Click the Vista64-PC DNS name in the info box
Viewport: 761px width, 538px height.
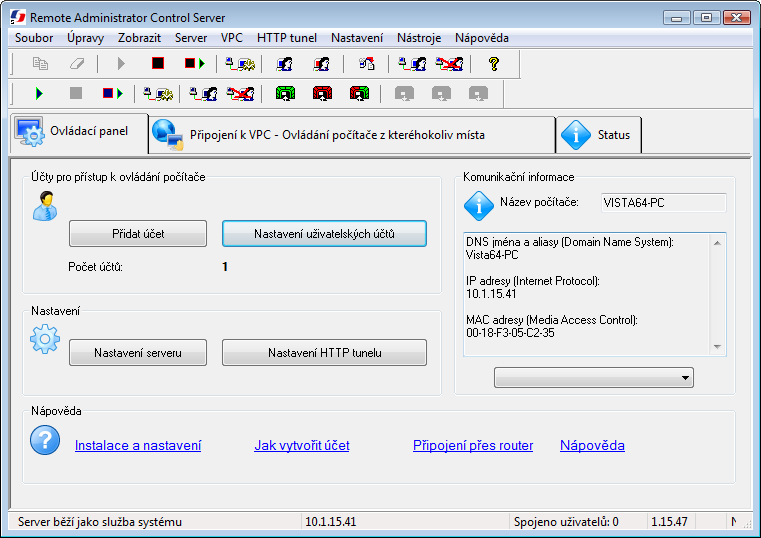click(492, 255)
